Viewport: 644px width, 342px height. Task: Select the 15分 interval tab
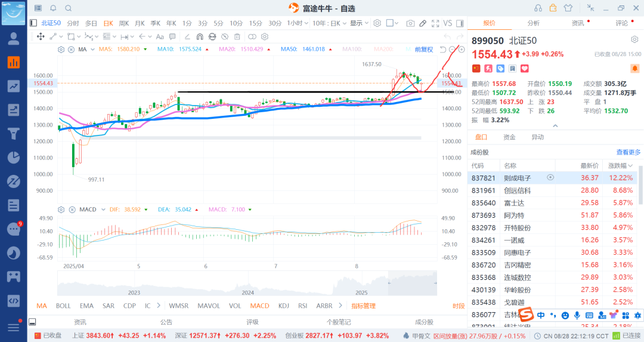click(255, 23)
